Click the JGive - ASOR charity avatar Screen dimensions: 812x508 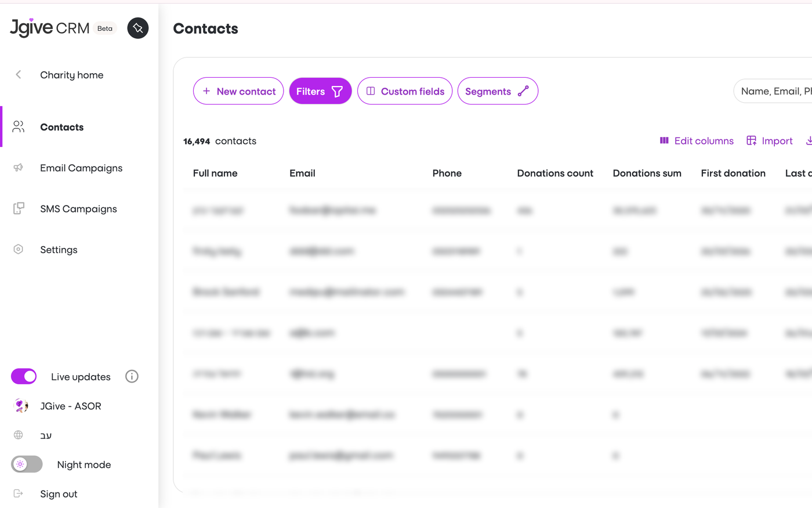pyautogui.click(x=20, y=405)
